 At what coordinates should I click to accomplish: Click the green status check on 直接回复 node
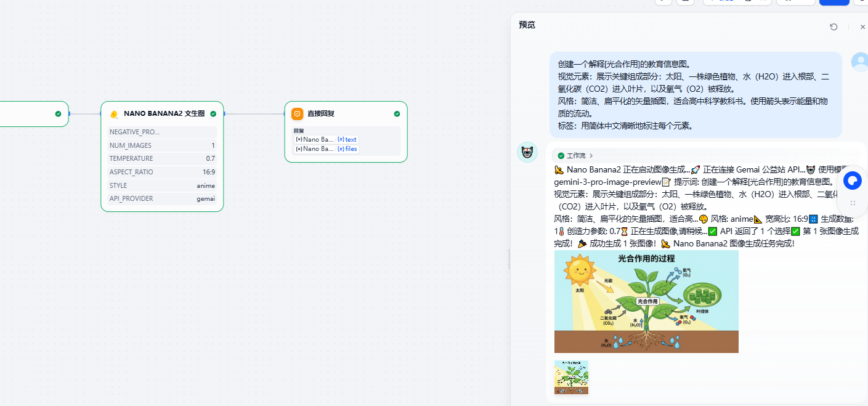(397, 113)
